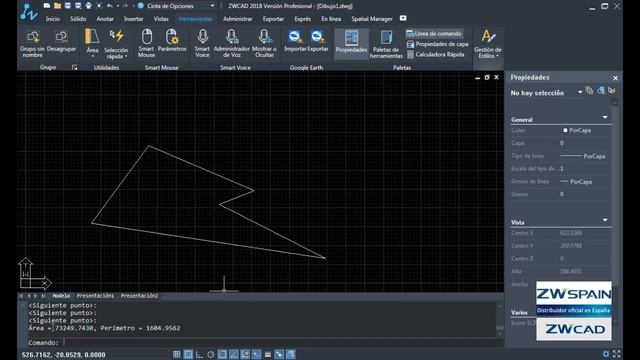640x360 pixels.
Task: Click the coordinates readout 526.7162
Action: tap(63, 355)
